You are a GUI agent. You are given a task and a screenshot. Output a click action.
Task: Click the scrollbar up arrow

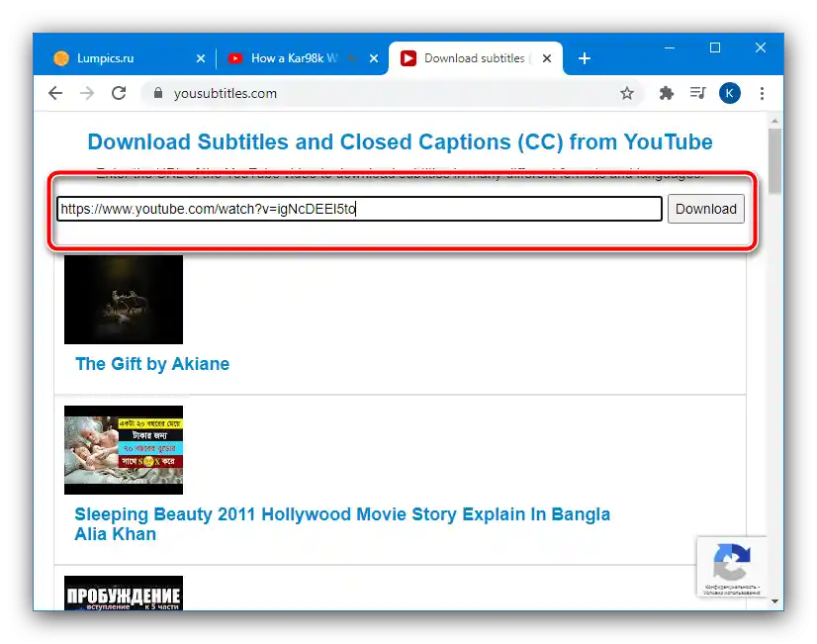pyautogui.click(x=774, y=121)
